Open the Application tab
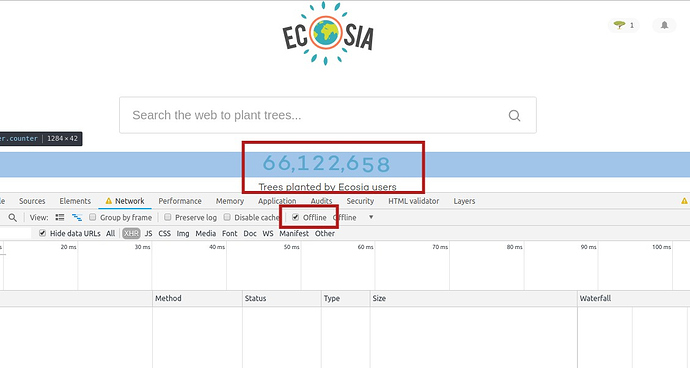This screenshot has height=368, width=690. click(277, 201)
